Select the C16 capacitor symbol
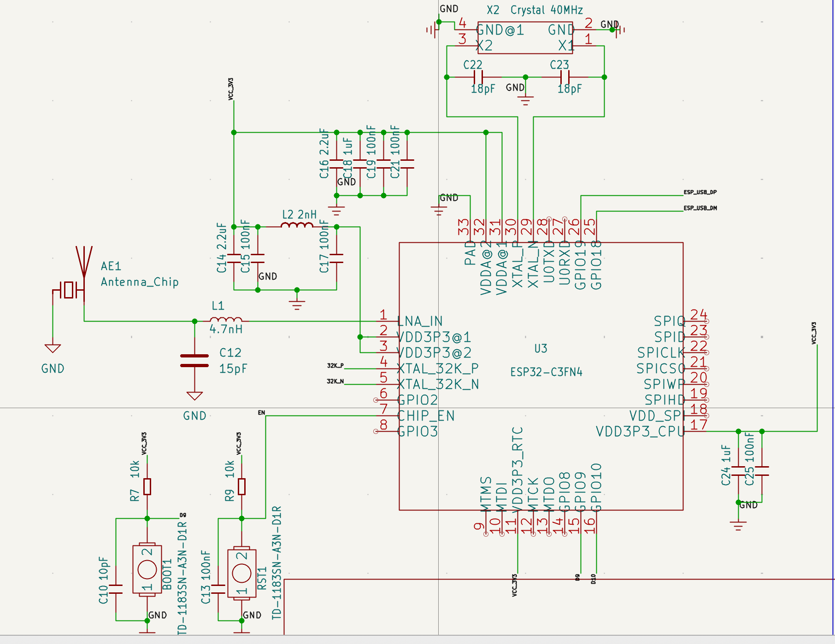 336,164
